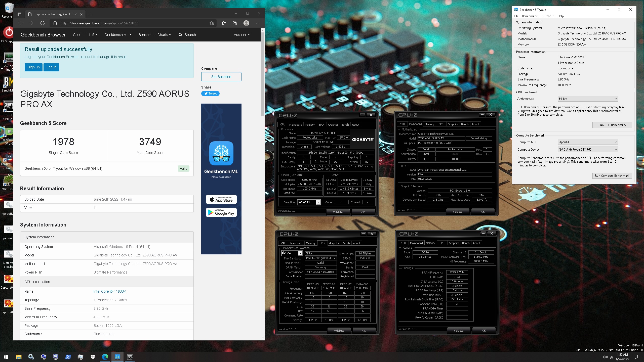The image size is (644, 362).
Task: Launch PowerShell from the taskbar
Action: [68, 357]
